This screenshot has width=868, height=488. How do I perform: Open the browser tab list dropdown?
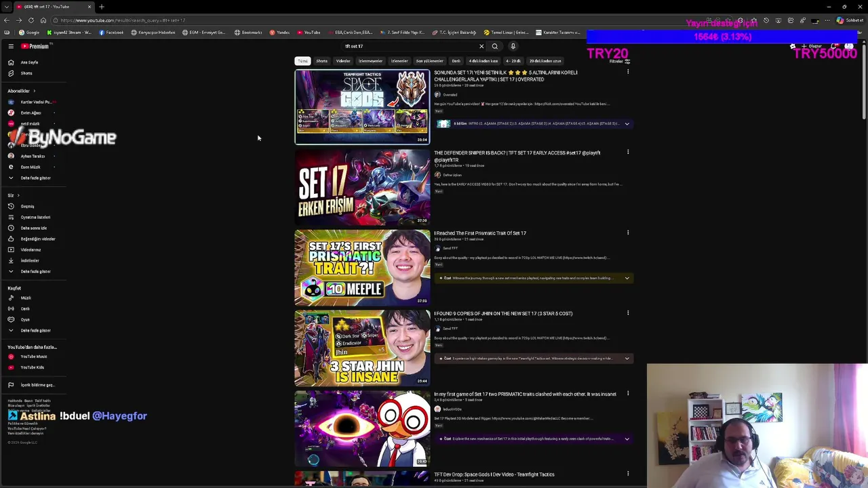[5, 7]
